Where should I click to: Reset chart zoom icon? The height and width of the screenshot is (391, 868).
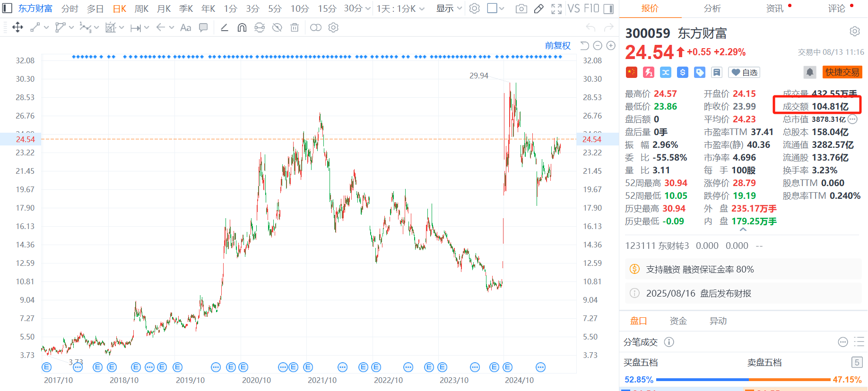point(585,45)
